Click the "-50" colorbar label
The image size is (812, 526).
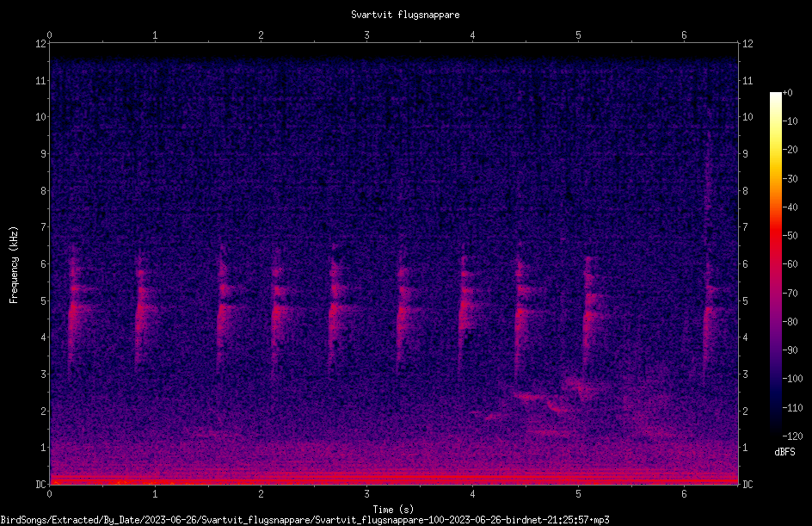click(790, 236)
